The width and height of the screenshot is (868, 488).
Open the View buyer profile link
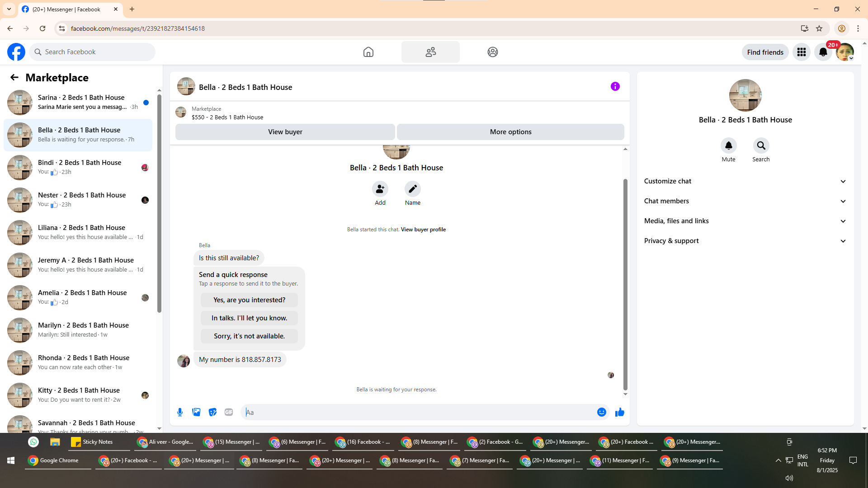pyautogui.click(x=423, y=230)
